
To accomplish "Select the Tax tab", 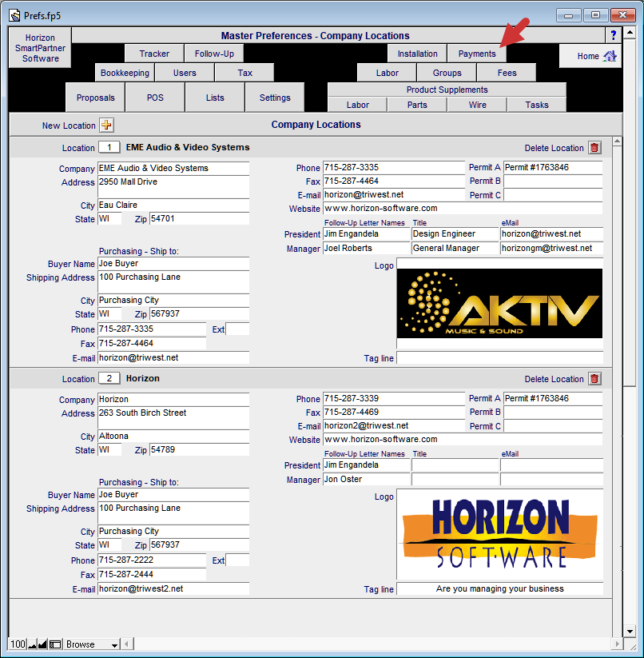I will [244, 73].
